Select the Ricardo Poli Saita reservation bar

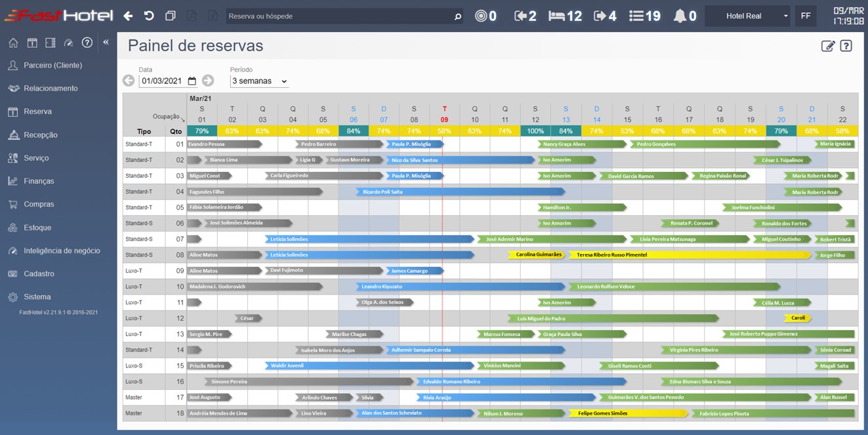(x=460, y=192)
